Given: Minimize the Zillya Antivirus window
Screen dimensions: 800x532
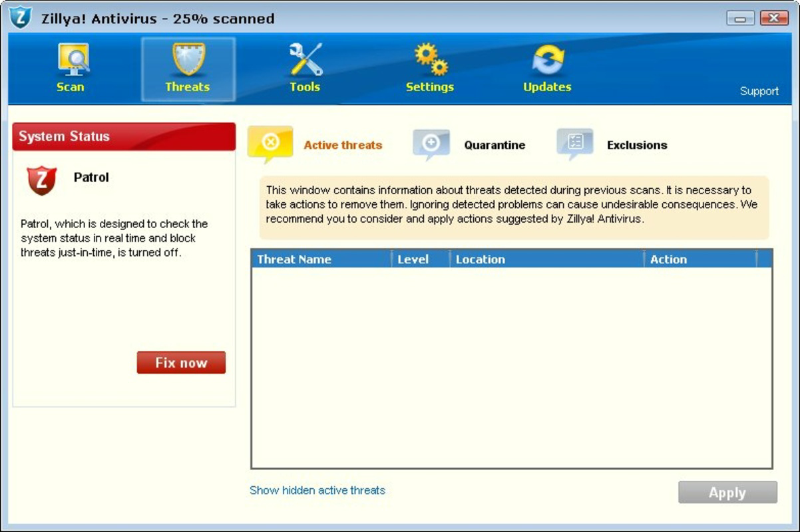Looking at the screenshot, I should click(x=740, y=18).
